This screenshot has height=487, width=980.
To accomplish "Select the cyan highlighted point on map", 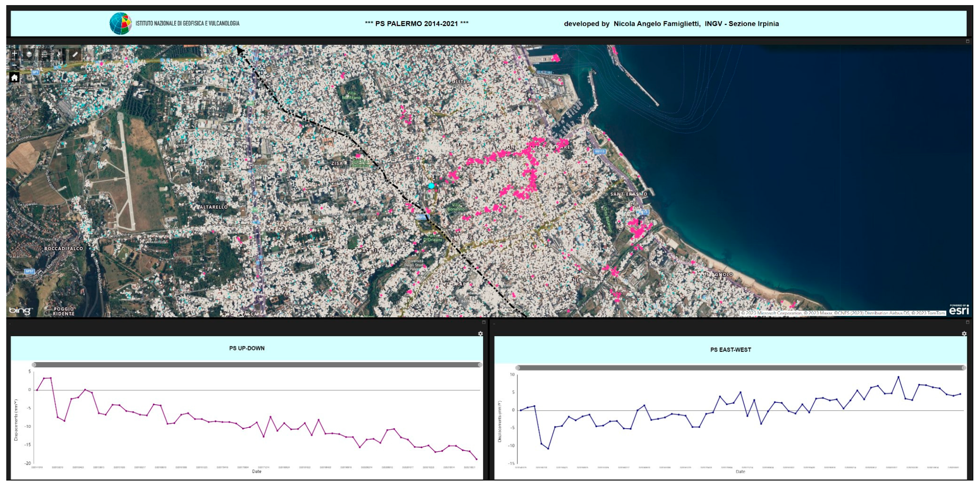I will [431, 185].
